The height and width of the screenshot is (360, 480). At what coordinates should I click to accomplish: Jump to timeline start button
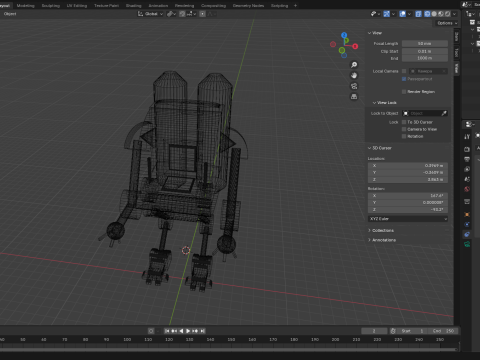point(167,331)
